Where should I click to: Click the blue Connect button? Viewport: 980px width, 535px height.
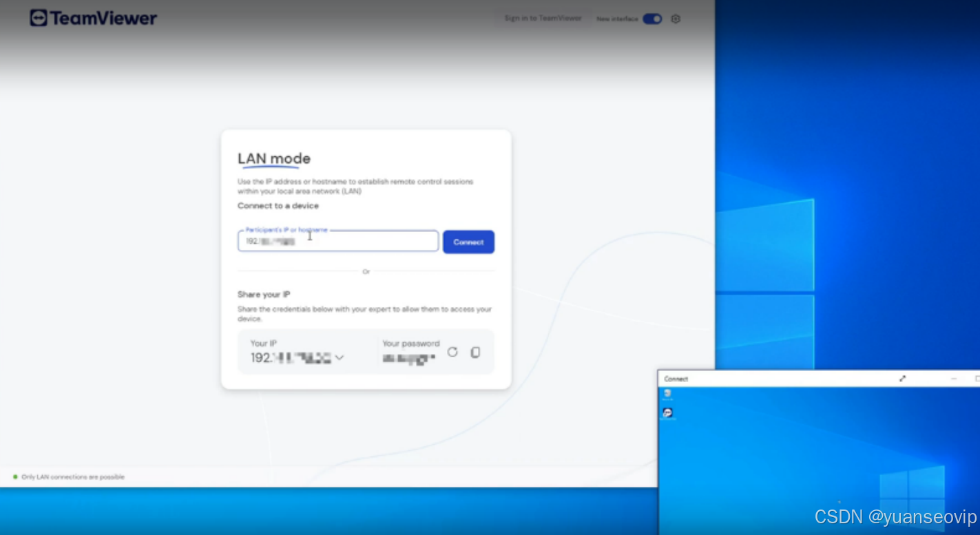[x=468, y=242]
